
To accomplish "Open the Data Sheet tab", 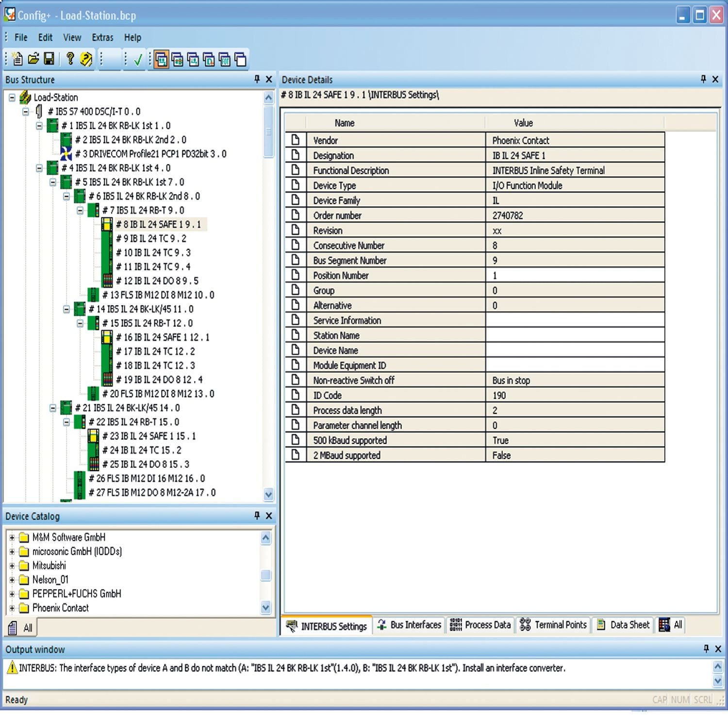I will click(x=623, y=625).
